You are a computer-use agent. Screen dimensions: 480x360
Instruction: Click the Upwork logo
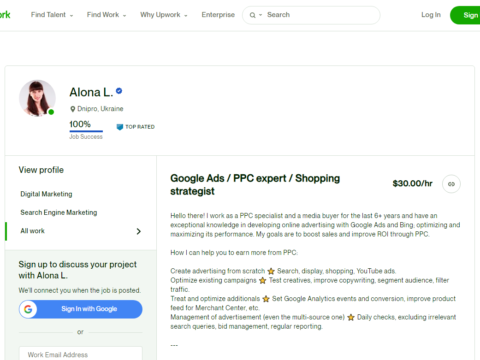pos(5,15)
